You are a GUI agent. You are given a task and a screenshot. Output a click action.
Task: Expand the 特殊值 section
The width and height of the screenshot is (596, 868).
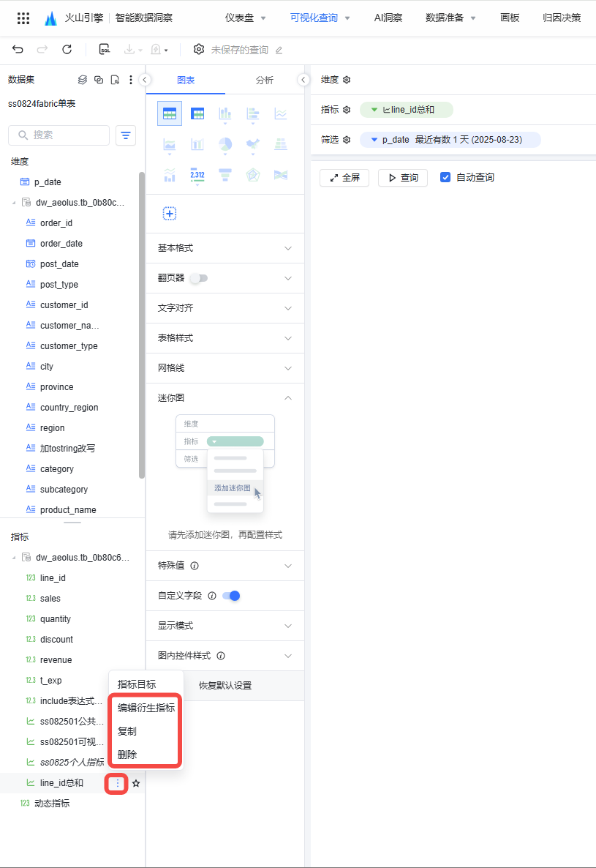[x=225, y=566]
